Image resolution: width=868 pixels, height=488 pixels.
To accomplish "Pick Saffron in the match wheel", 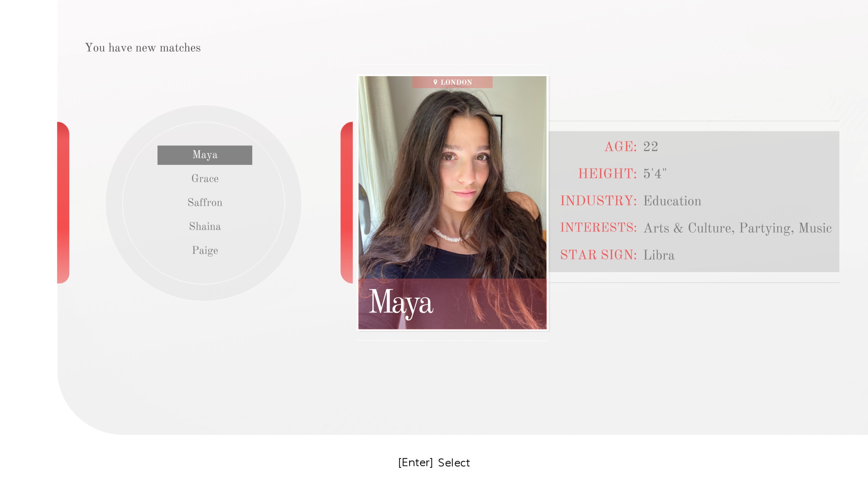I will [205, 202].
